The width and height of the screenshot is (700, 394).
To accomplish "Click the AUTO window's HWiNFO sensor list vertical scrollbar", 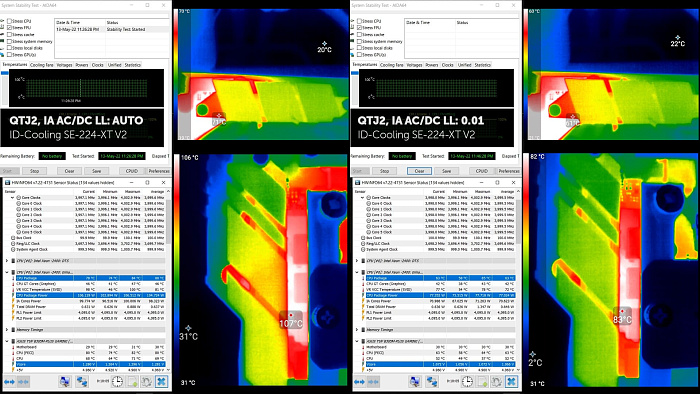I will tap(168, 280).
